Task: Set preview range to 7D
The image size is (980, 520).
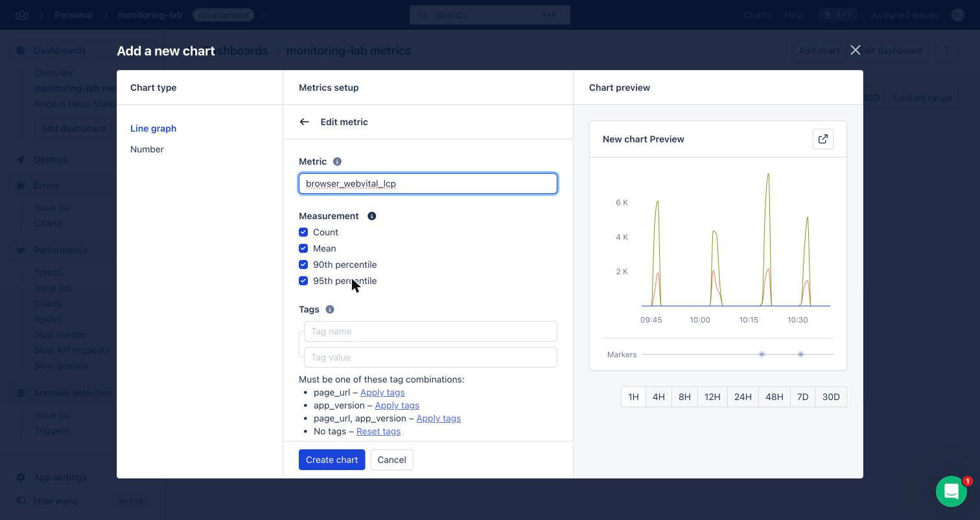Action: [x=802, y=397]
